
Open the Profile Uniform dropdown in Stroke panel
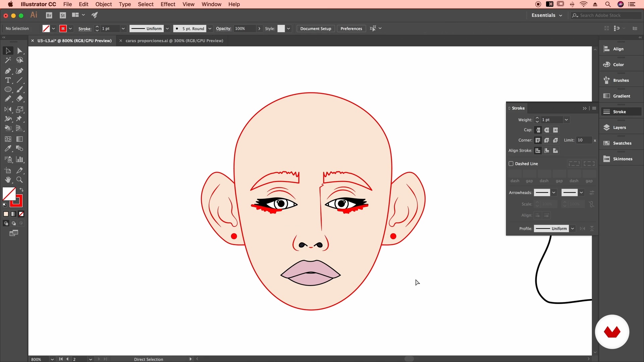tap(573, 229)
